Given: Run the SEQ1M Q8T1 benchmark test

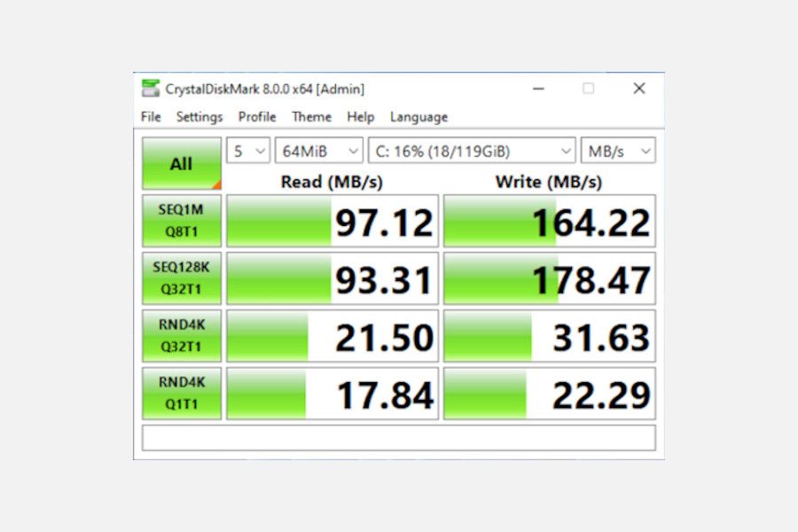Looking at the screenshot, I should pyautogui.click(x=181, y=221).
